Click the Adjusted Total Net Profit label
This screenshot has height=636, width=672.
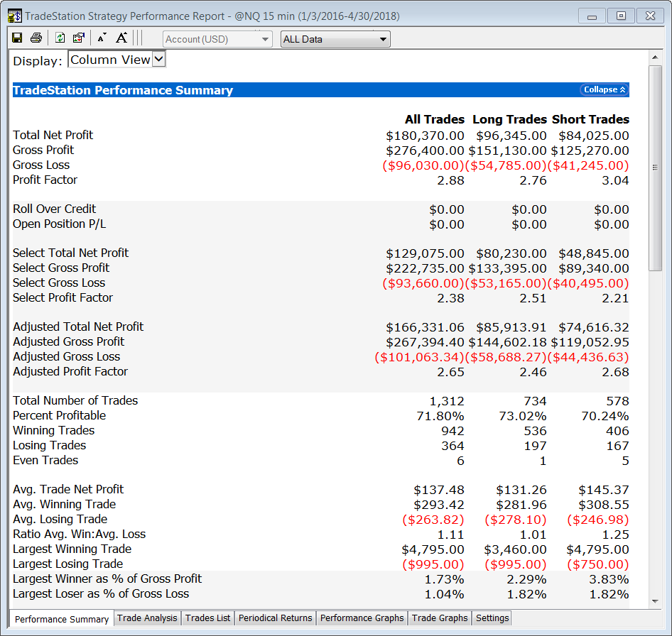point(78,327)
